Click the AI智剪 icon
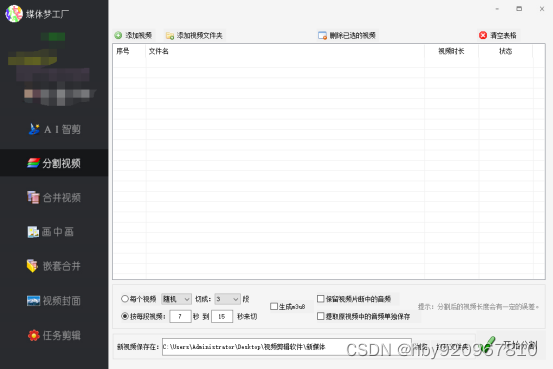The height and width of the screenshot is (369, 553). click(x=34, y=129)
